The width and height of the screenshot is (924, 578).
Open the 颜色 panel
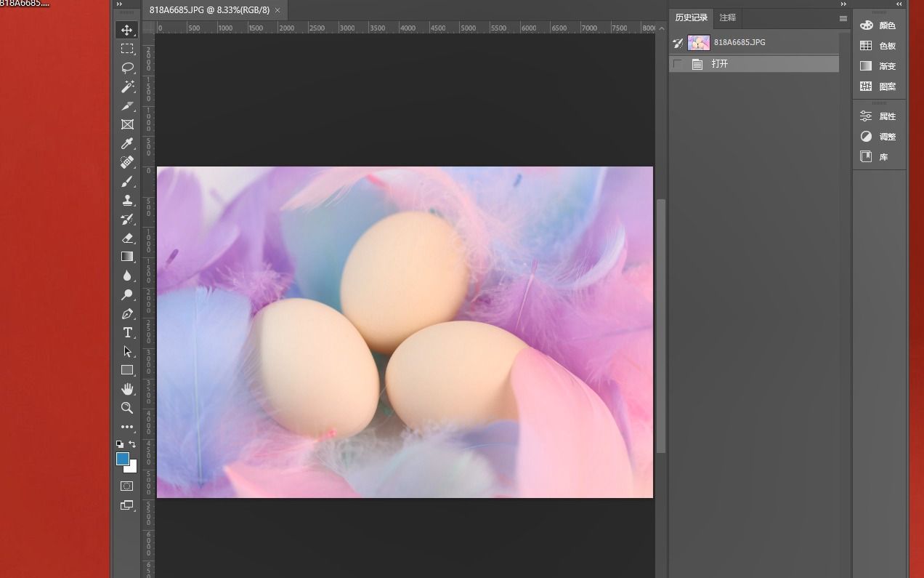point(879,25)
